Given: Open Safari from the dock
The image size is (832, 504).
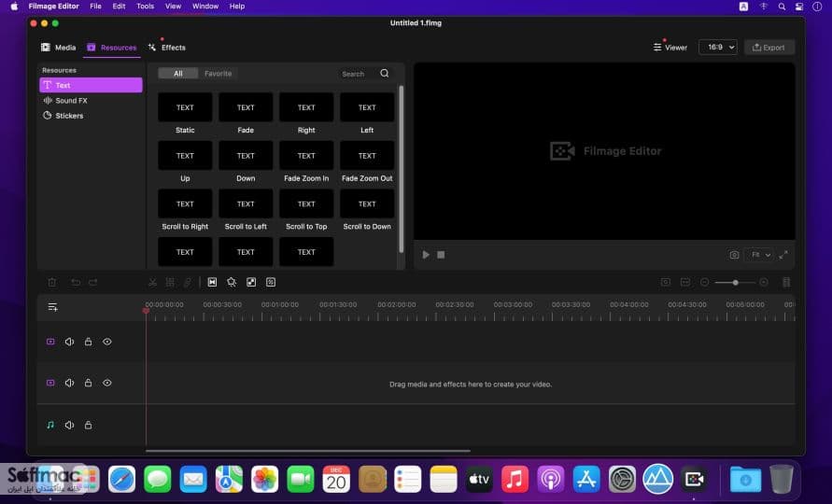Looking at the screenshot, I should pos(121,479).
